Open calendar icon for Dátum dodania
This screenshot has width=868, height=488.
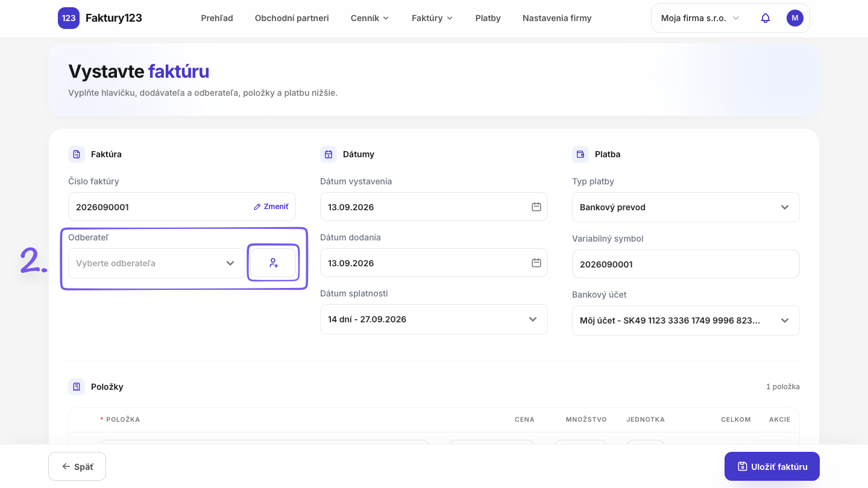click(536, 263)
